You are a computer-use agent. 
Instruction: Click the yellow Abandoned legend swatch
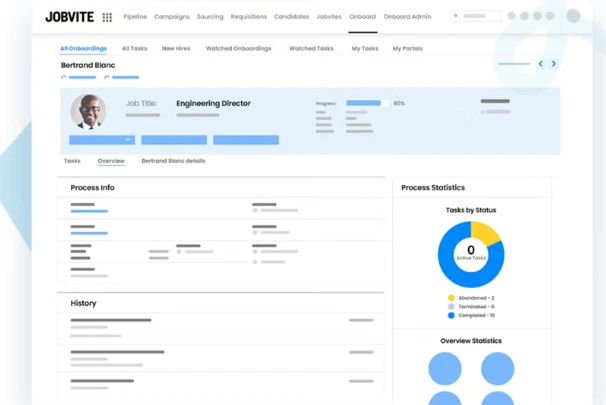click(451, 298)
